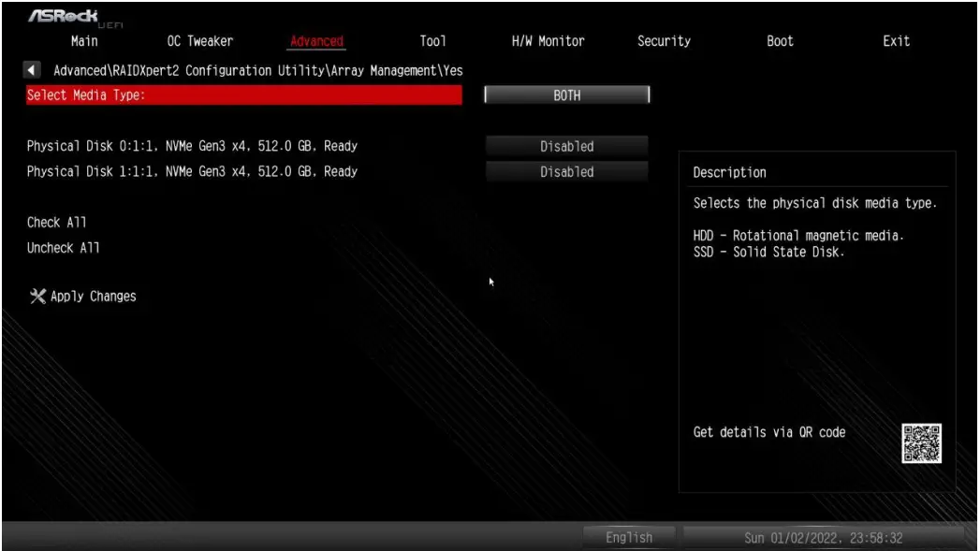Click inside the Description panel header

(x=729, y=171)
